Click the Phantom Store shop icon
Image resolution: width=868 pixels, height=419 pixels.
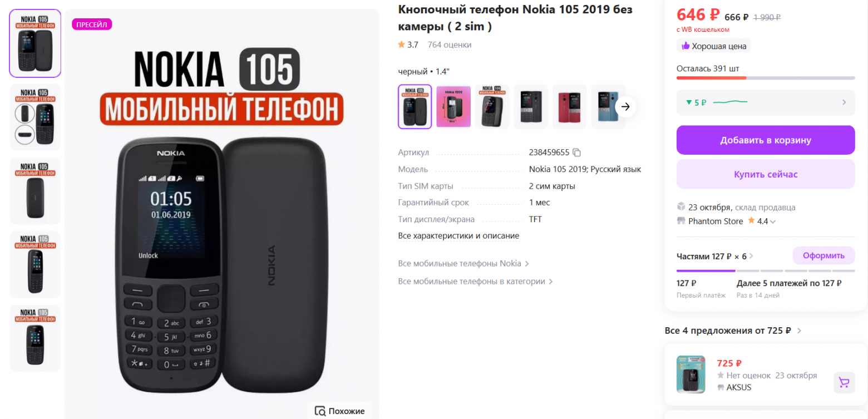coord(680,221)
